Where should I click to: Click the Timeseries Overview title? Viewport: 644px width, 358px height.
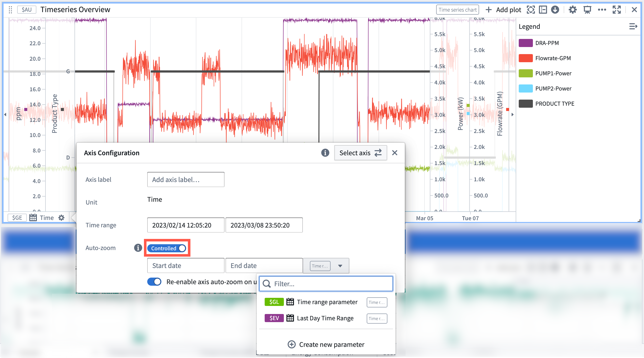click(75, 10)
